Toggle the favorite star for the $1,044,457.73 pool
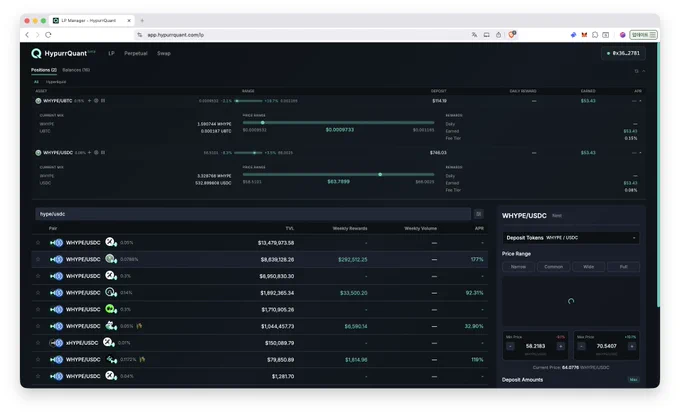The width and height of the screenshot is (680, 415). (x=38, y=326)
